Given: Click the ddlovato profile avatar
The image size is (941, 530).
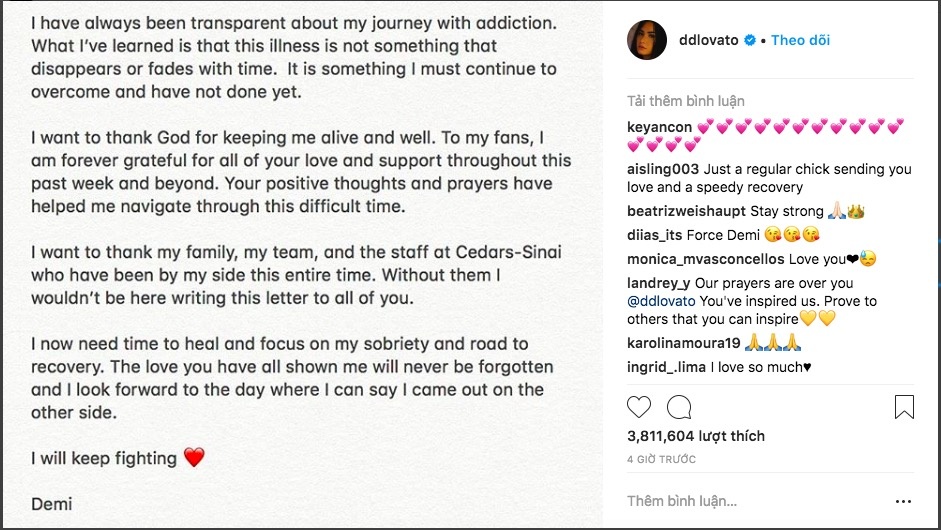Looking at the screenshot, I should (646, 40).
